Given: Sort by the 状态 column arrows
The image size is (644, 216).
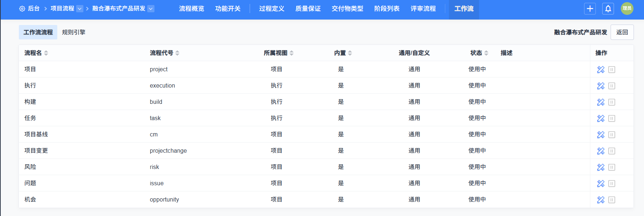Looking at the screenshot, I should pyautogui.click(x=486, y=53).
